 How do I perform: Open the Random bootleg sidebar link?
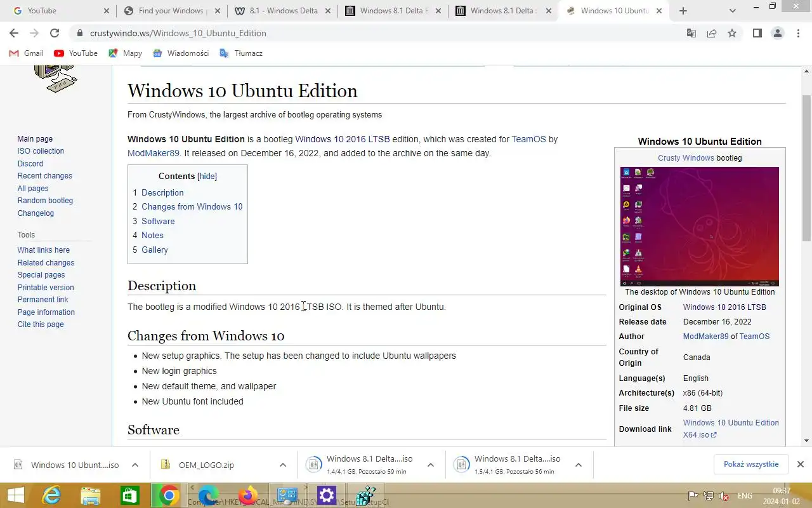coord(45,201)
